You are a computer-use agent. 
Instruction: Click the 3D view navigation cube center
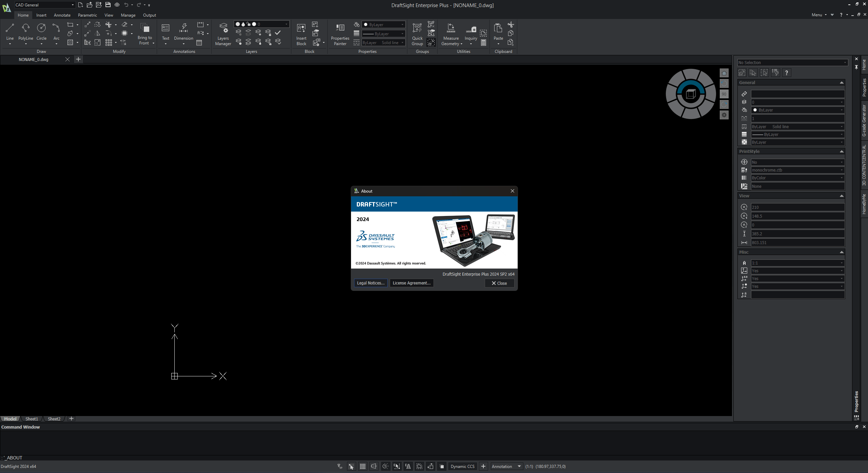(x=691, y=94)
